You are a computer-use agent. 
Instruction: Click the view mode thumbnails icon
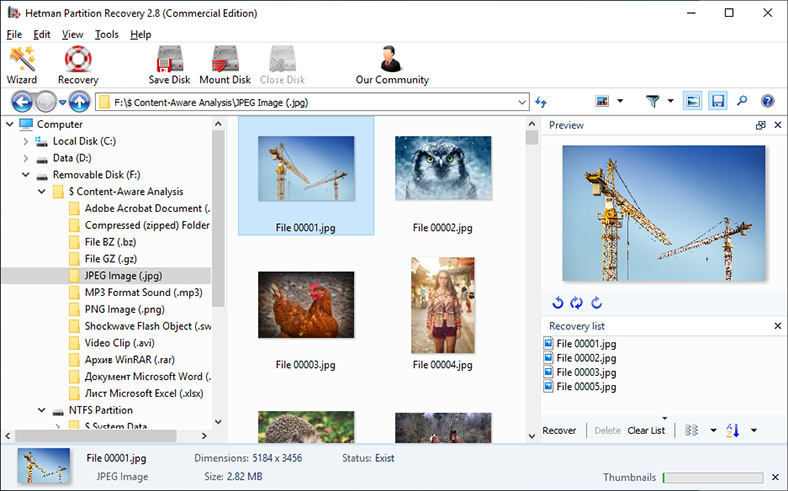(602, 101)
